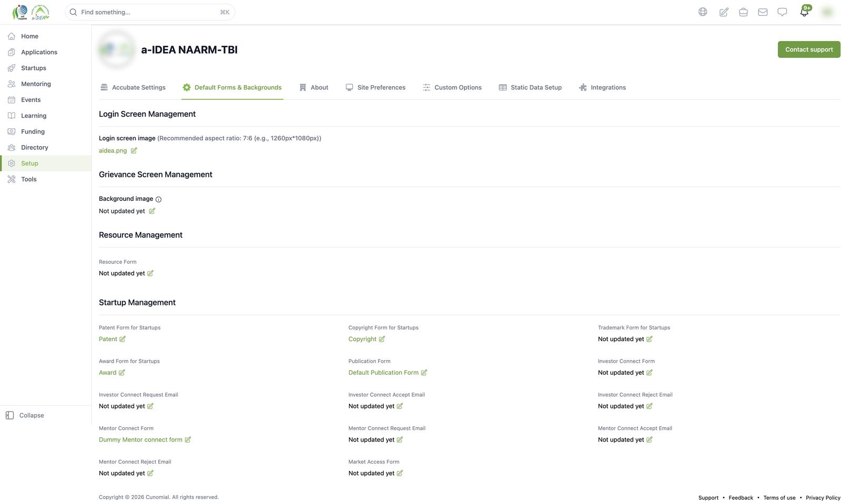
Task: Open the Site Preferences tab
Action: pyautogui.click(x=375, y=88)
